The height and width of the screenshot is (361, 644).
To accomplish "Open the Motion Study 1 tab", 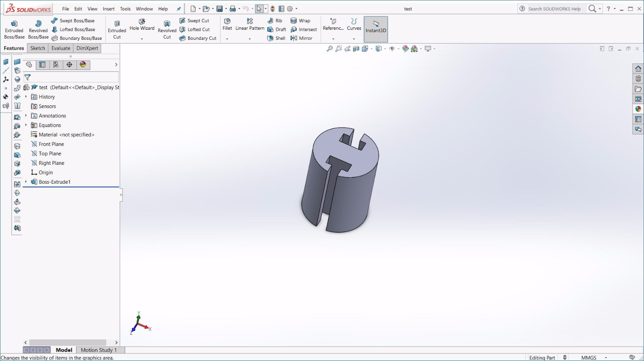I will pyautogui.click(x=99, y=350).
